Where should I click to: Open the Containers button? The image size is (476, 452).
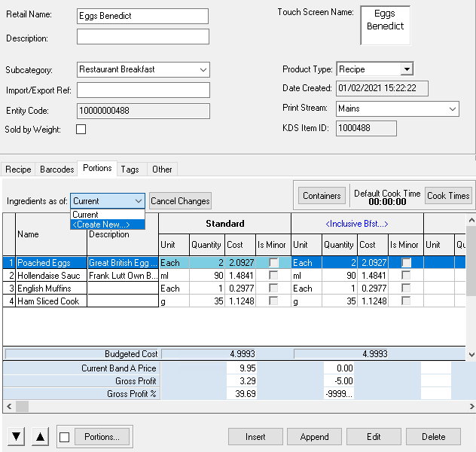coord(322,196)
